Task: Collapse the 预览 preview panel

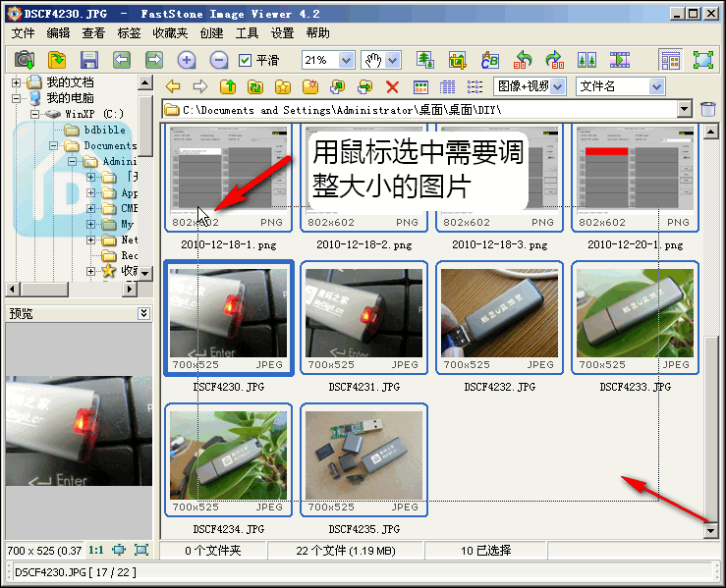Action: (144, 313)
